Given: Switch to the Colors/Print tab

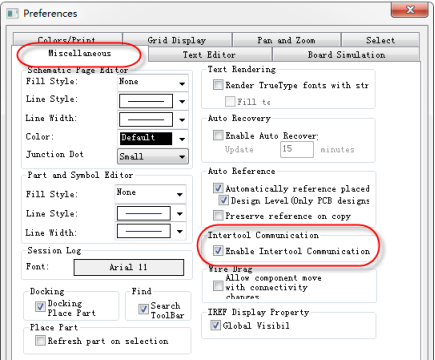Looking at the screenshot, I should 68,39.
